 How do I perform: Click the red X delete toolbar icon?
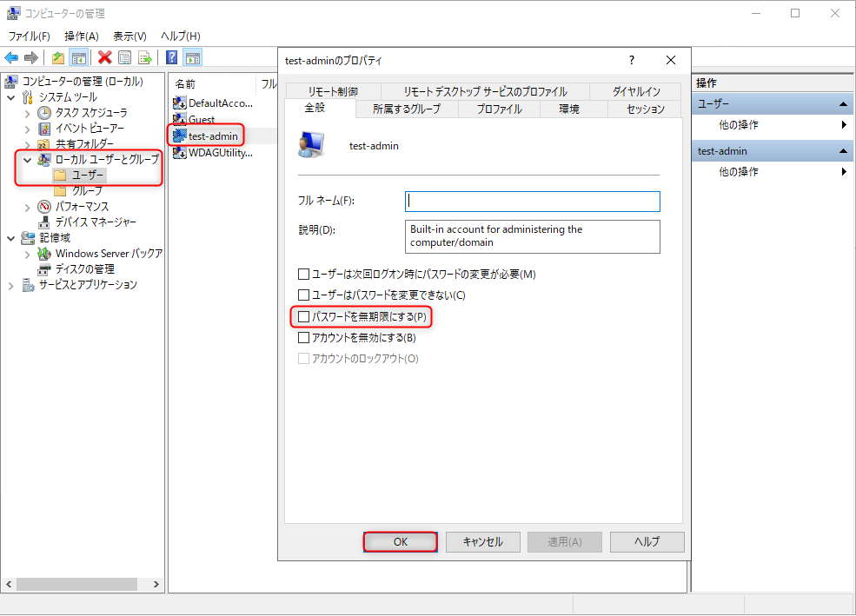105,57
